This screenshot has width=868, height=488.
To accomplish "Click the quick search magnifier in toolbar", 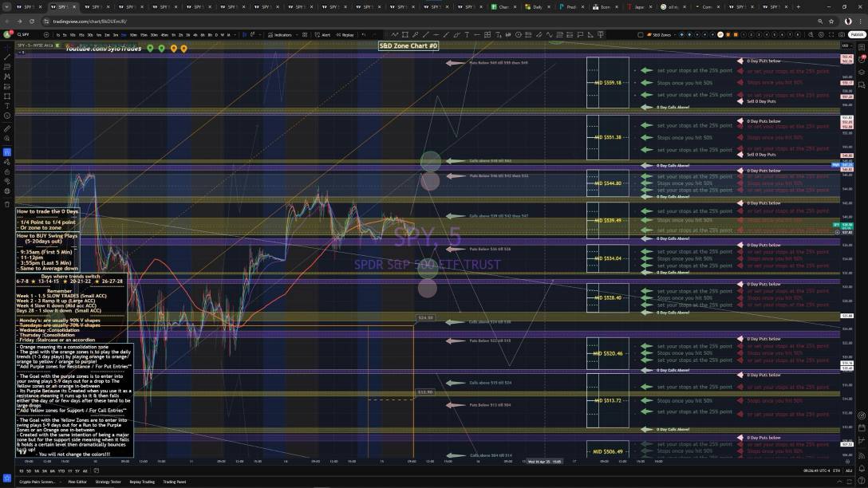I will pyautogui.click(x=811, y=34).
